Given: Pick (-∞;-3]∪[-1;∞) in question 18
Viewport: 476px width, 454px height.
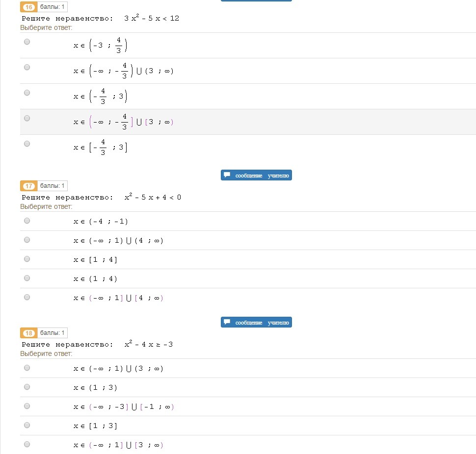Looking at the screenshot, I should (27, 406).
